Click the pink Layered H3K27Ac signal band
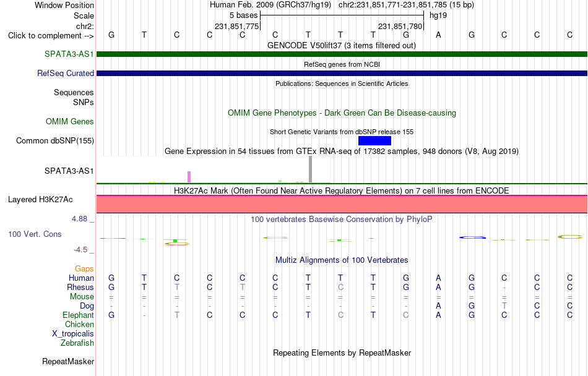588x376 pixels. pyautogui.click(x=342, y=204)
